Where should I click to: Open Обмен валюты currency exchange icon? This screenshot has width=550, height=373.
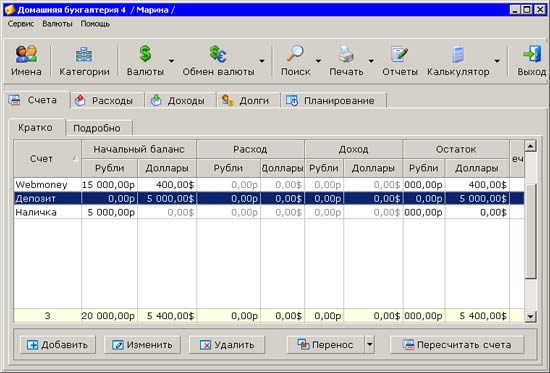[218, 54]
